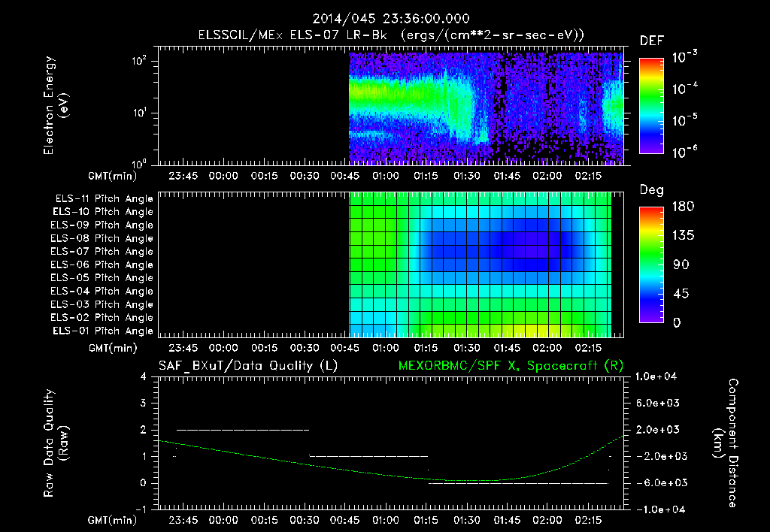Click the pitch angle grid plot
The height and width of the screenshot is (532, 770).
(391, 265)
